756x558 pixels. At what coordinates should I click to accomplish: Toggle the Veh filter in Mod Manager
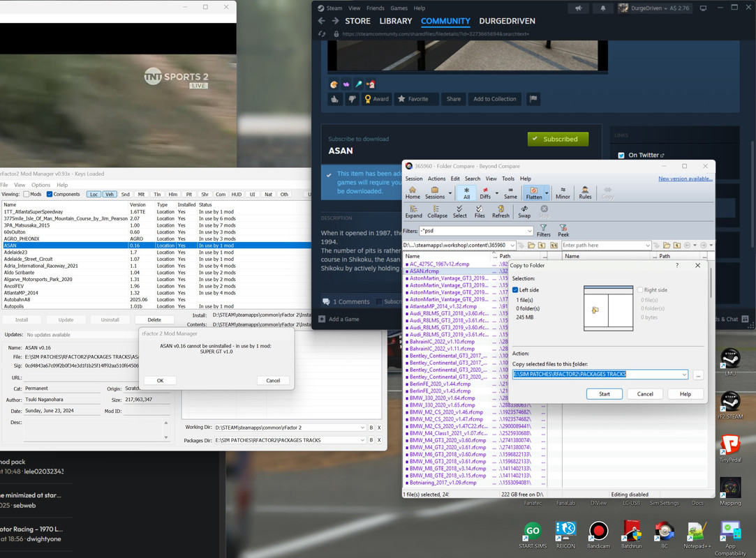click(110, 194)
